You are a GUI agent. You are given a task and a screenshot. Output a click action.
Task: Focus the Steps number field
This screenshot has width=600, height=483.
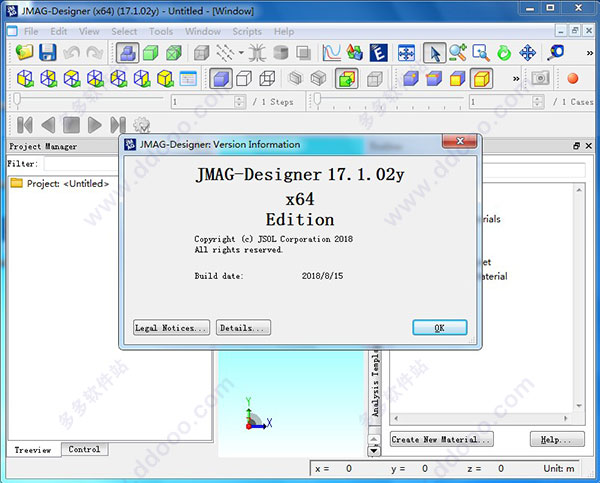pyautogui.click(x=203, y=102)
